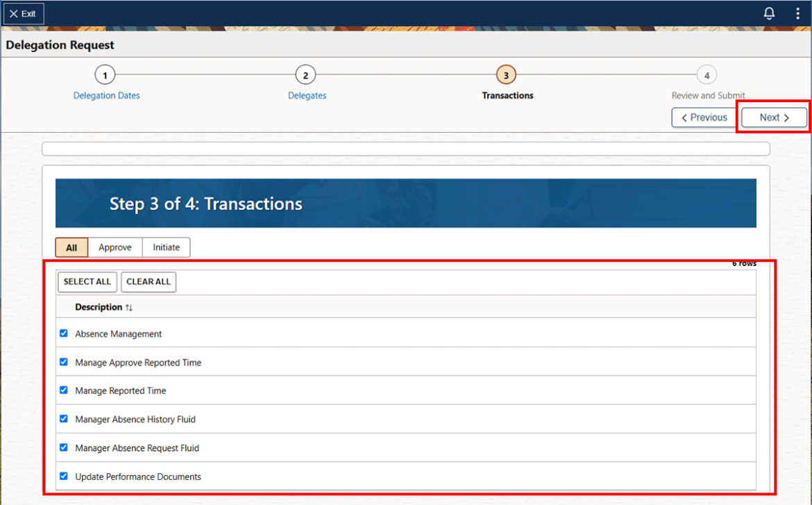Click the step 1 Delegation Dates circle
The image size is (812, 505).
point(105,74)
